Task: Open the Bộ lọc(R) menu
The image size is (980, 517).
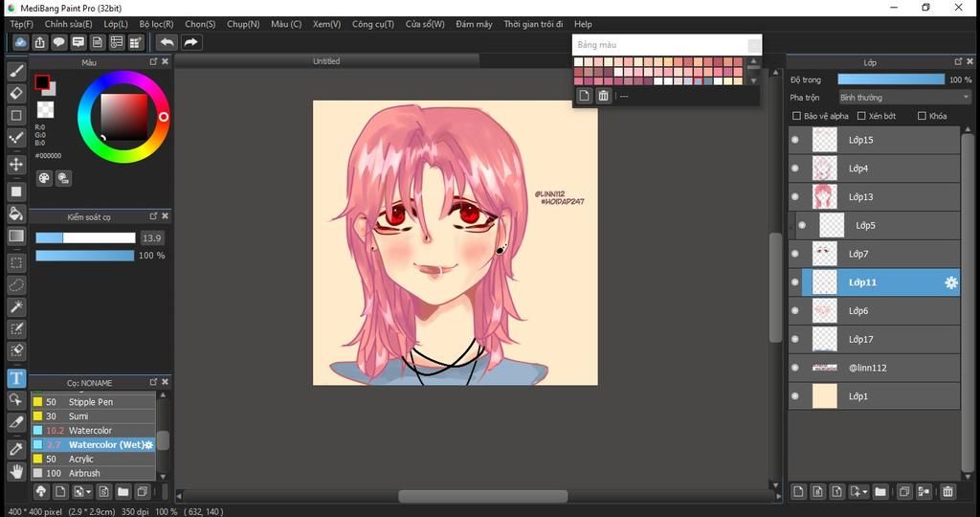Action: tap(156, 24)
